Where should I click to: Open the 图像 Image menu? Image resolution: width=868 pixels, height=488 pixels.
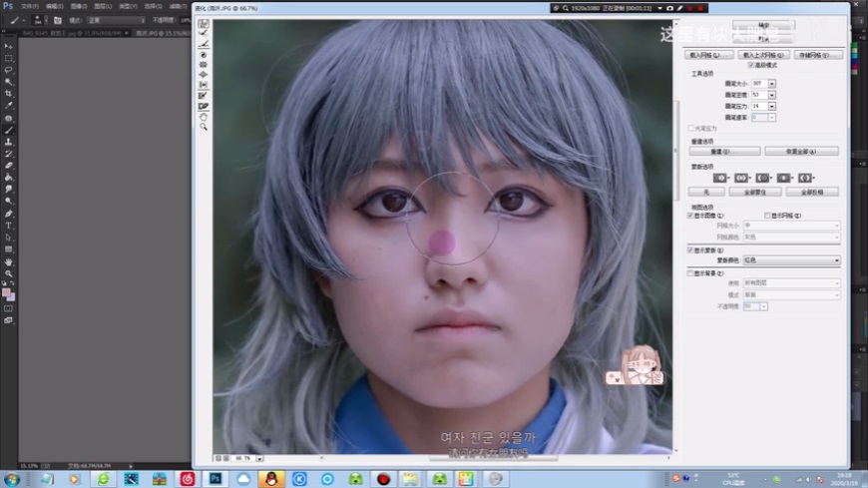[x=78, y=5]
